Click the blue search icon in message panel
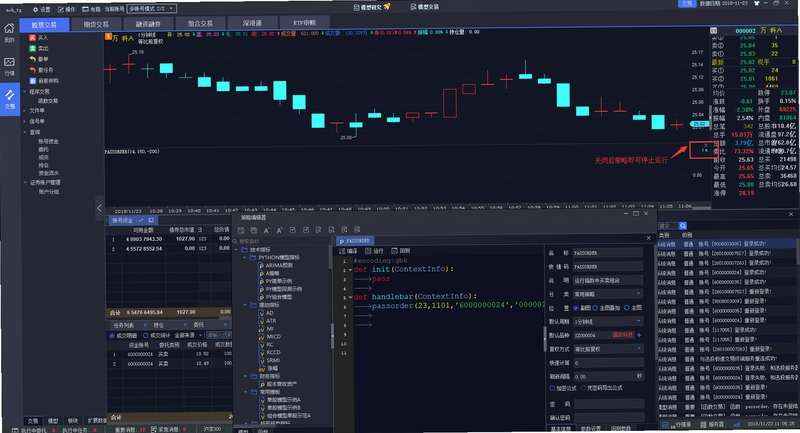 click(x=683, y=225)
